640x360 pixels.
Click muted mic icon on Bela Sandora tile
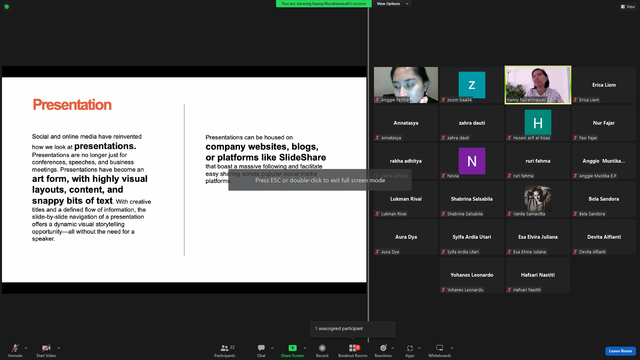pos(576,213)
